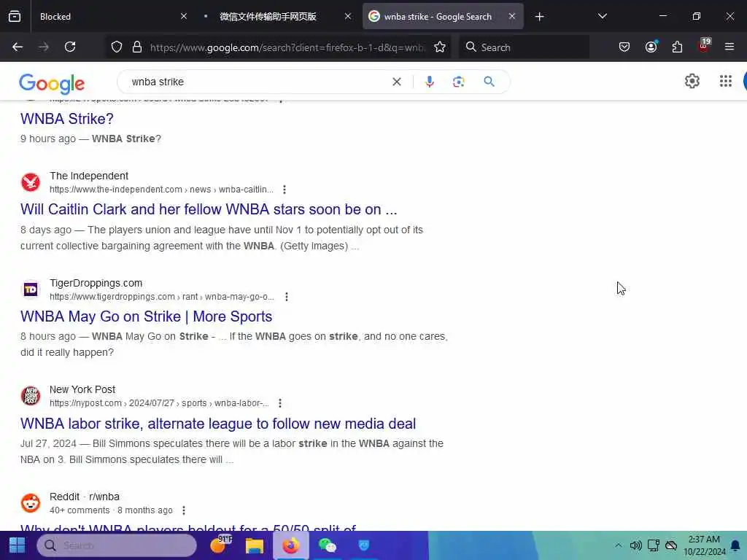Switch to the 微信文件传输助手网页版 tab

[276, 16]
